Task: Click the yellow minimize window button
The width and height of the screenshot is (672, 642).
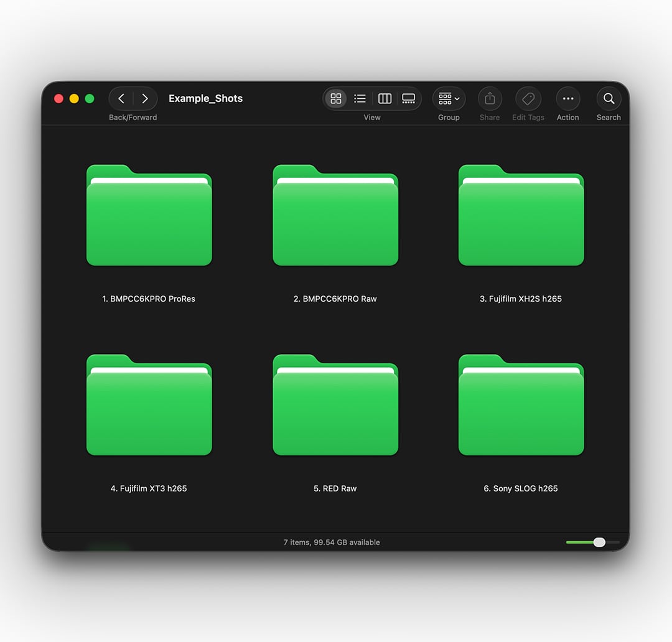Action: [74, 98]
